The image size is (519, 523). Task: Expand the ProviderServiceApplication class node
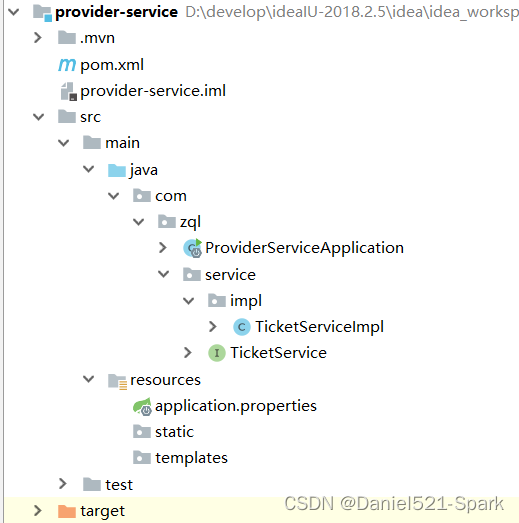163,248
